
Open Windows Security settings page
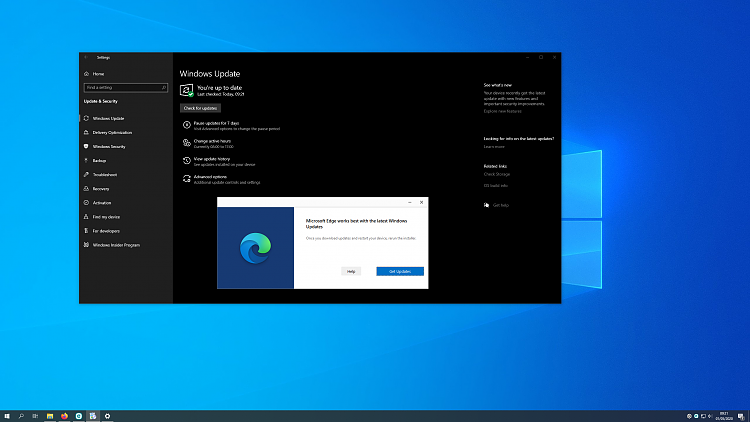(109, 146)
